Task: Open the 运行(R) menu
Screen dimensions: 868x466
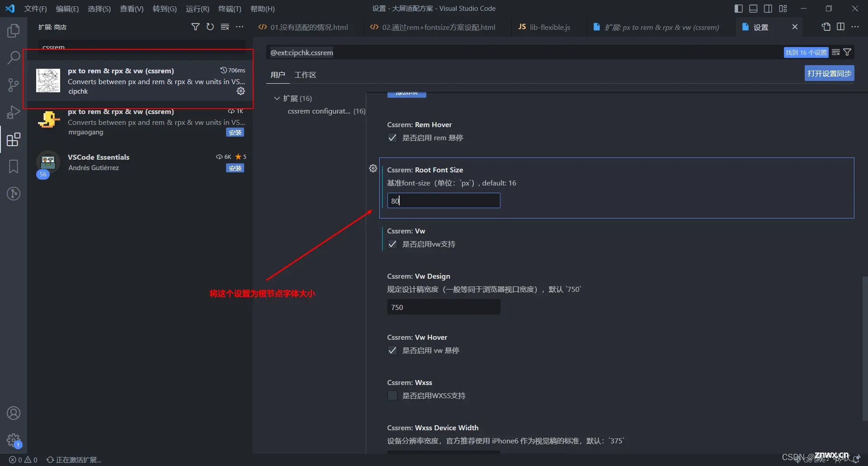Action: [198, 9]
